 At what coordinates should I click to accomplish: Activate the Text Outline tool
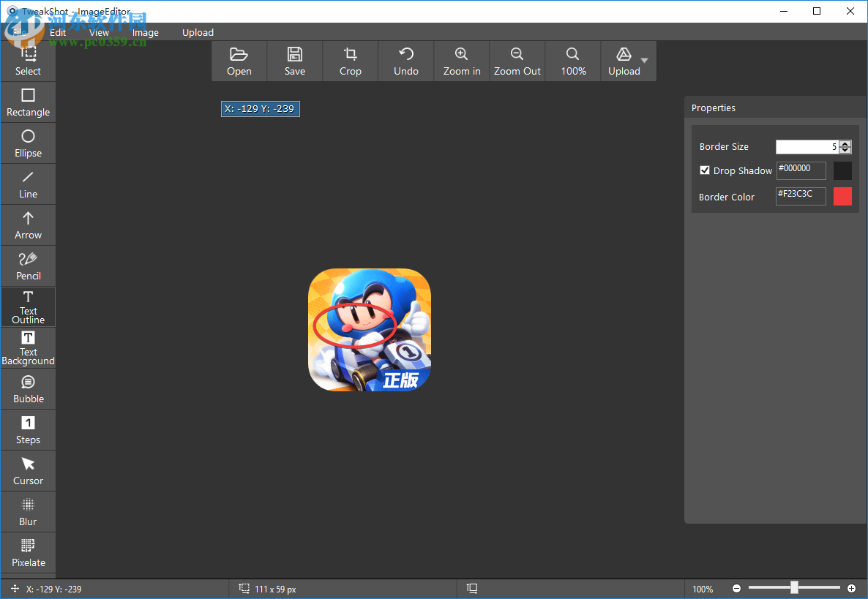(x=28, y=306)
